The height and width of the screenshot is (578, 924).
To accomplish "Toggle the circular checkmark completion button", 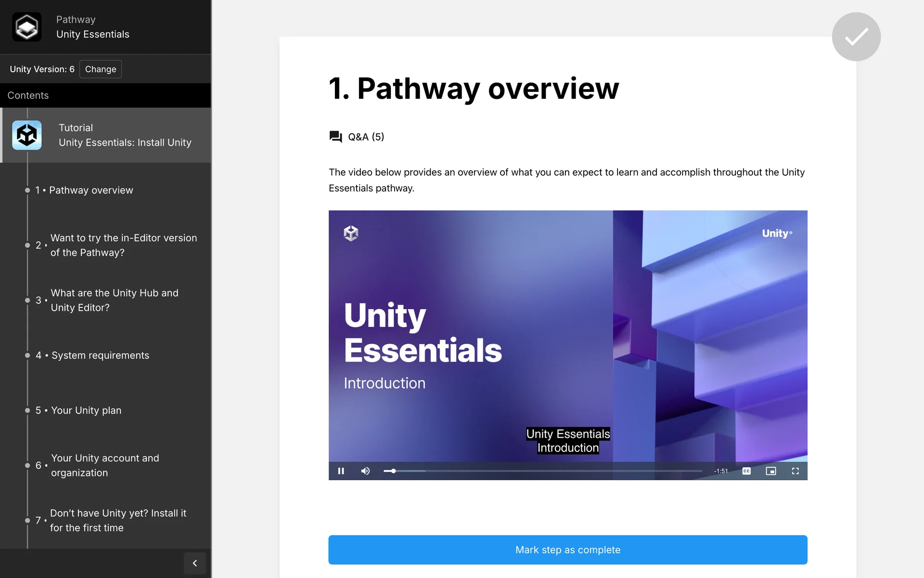I will click(x=856, y=37).
